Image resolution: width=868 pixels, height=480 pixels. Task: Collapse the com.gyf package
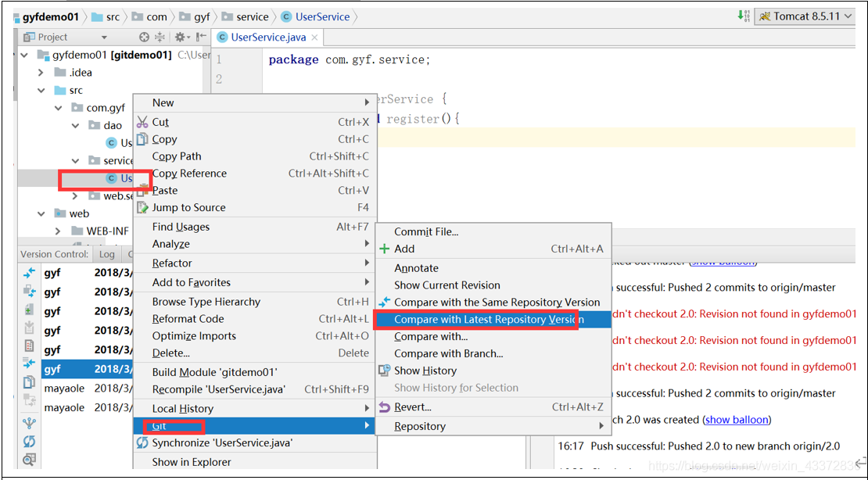click(58, 108)
